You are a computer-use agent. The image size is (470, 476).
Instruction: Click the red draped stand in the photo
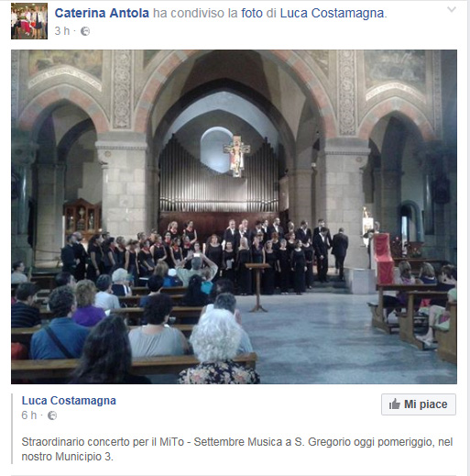[x=384, y=259]
